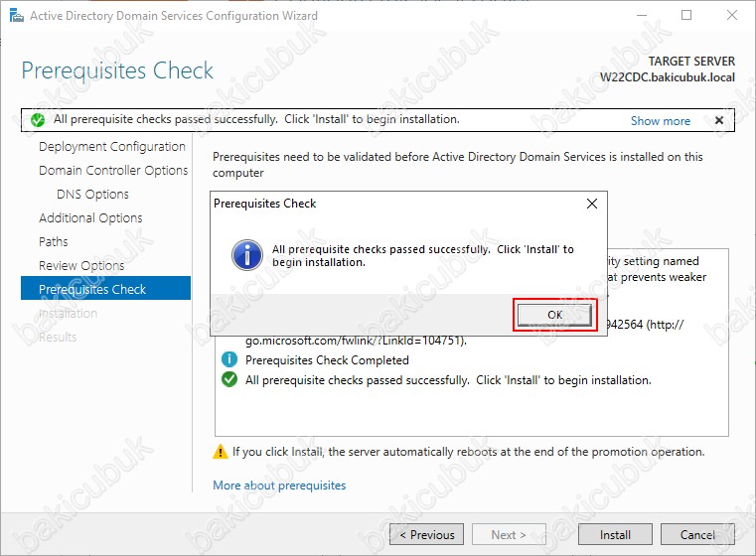
Task: Click green success checkmark in notification banner
Action: [x=37, y=120]
